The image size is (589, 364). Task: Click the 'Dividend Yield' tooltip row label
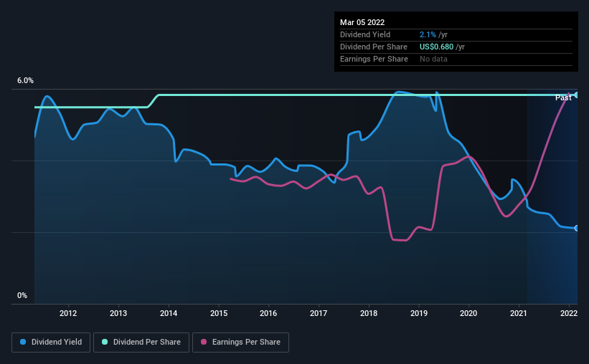pyautogui.click(x=365, y=34)
